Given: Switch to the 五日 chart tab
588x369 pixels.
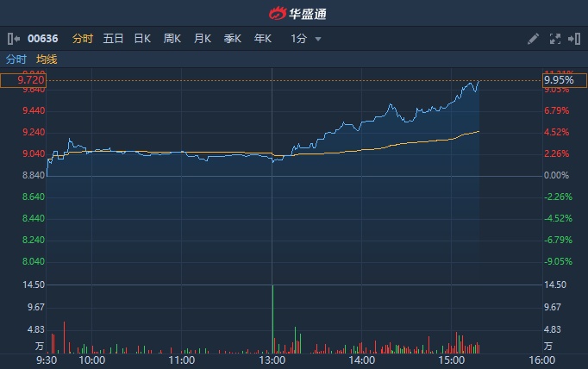Looking at the screenshot, I should [113, 39].
